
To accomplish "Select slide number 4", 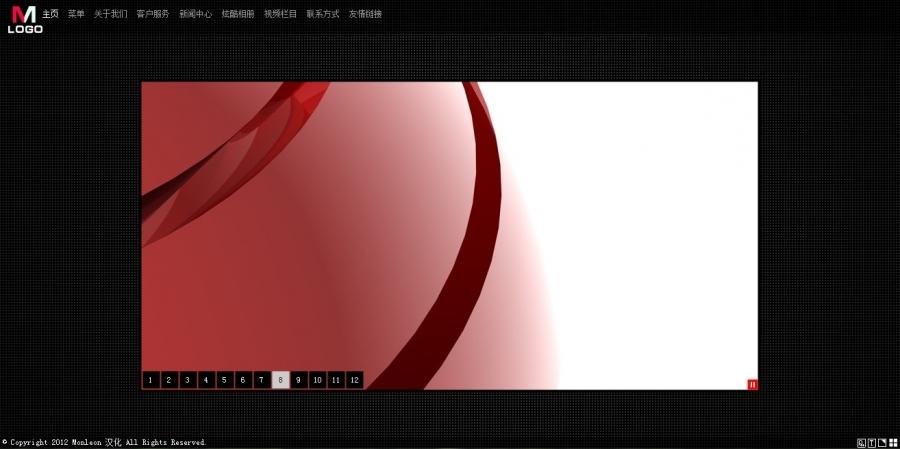I will (x=206, y=380).
